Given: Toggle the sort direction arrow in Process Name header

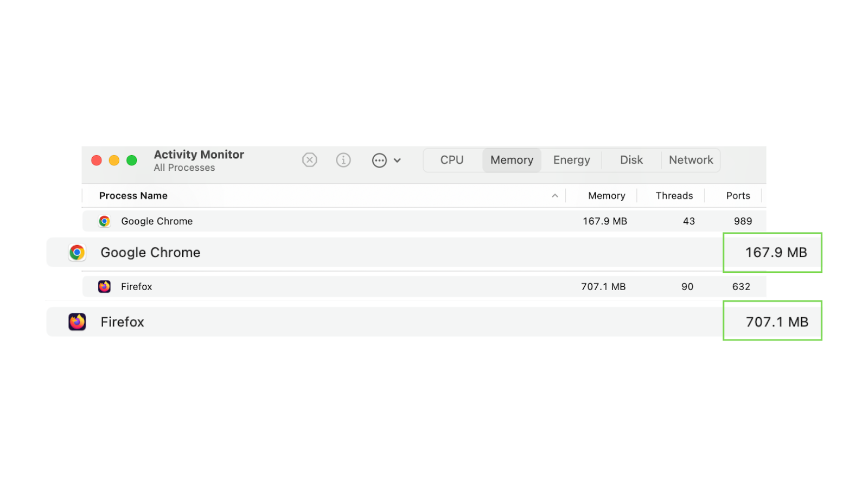Looking at the screenshot, I should point(555,196).
